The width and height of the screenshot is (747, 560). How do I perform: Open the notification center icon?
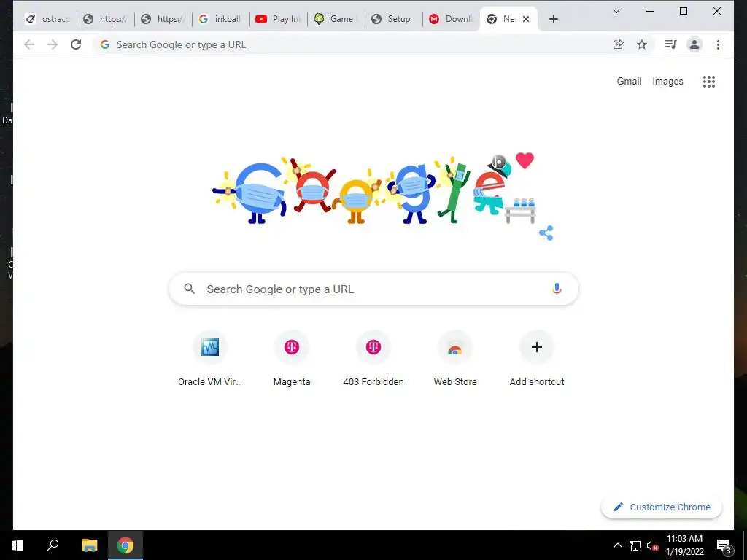[x=724, y=546]
